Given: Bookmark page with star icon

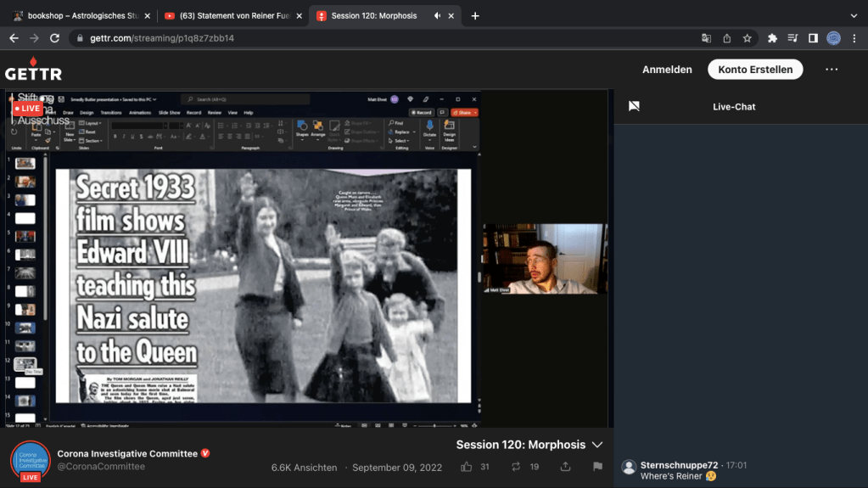Looking at the screenshot, I should coord(748,38).
